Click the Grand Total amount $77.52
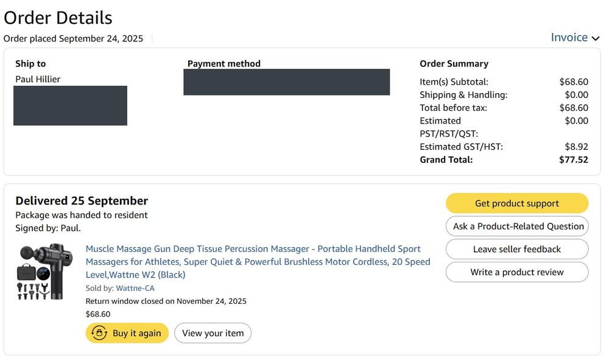 (574, 159)
